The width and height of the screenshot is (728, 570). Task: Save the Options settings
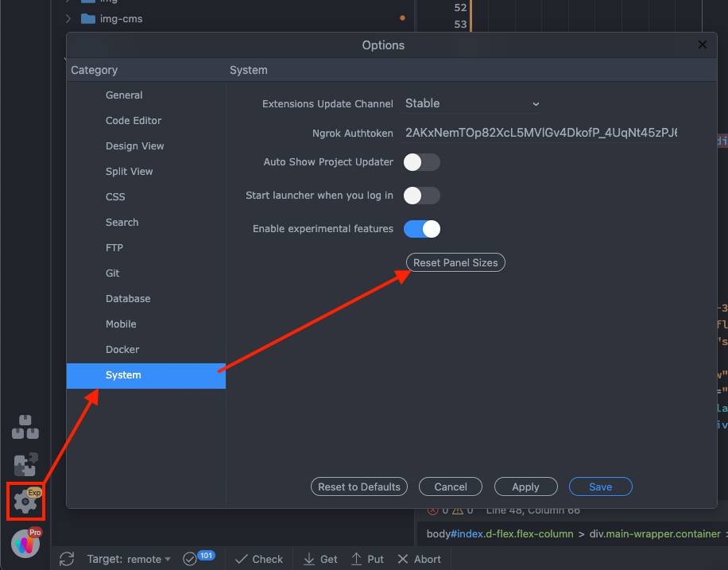pos(600,487)
